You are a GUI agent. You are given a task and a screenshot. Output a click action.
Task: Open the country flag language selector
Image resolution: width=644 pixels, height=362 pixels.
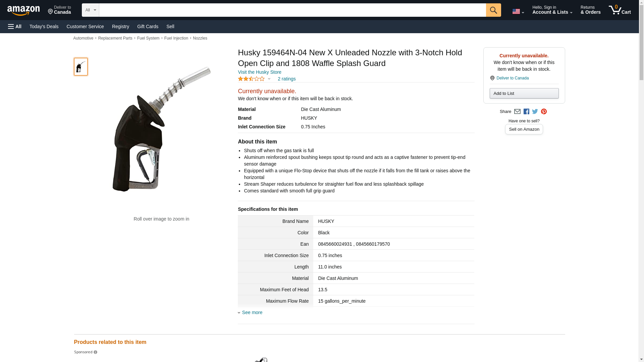pos(518,11)
